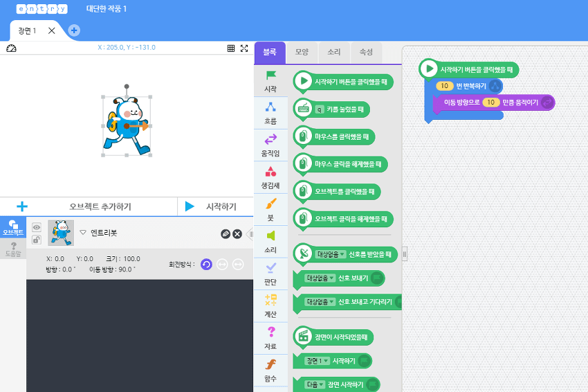Add a new scene with plus button
The height and width of the screenshot is (392, 588).
pos(74,30)
